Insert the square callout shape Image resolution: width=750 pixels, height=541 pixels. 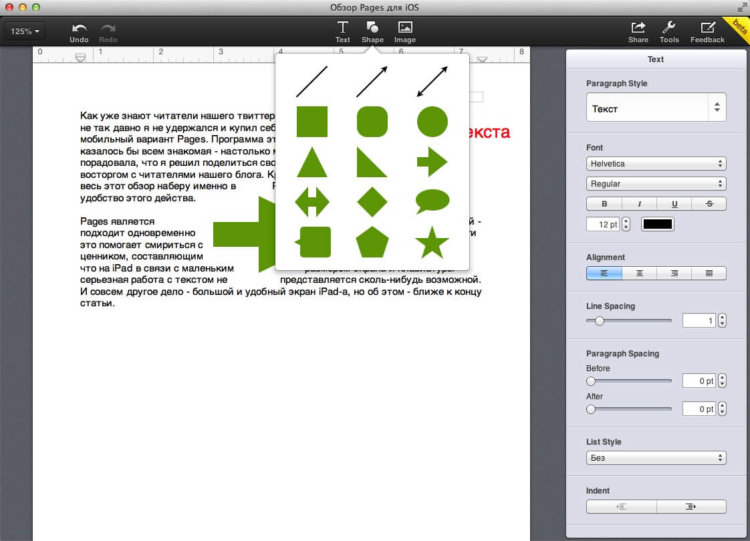point(313,242)
